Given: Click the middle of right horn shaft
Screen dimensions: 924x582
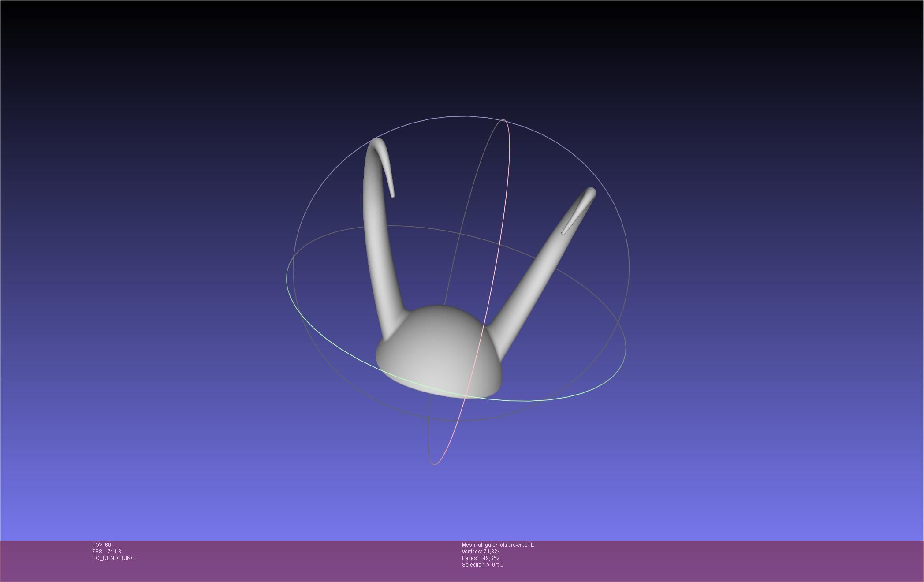Looking at the screenshot, I should pyautogui.click(x=544, y=264).
